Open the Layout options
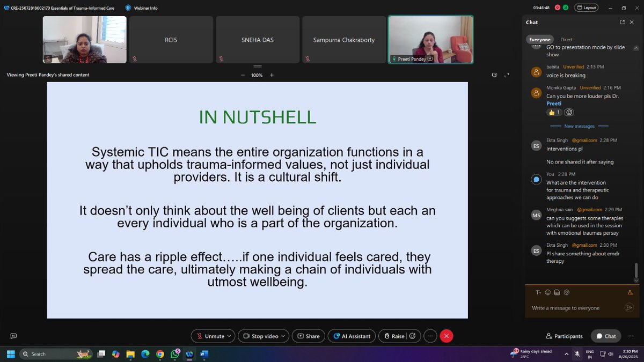This screenshot has width=644, height=362. coord(587,8)
